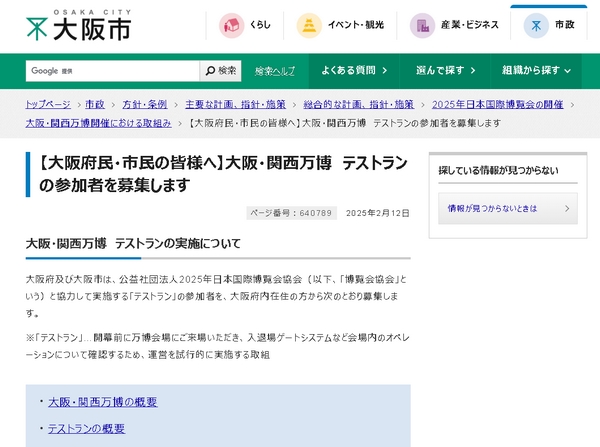Viewport: 600px width, 447px height.
Task: Open 選んで探す menu item
Action: click(x=445, y=71)
